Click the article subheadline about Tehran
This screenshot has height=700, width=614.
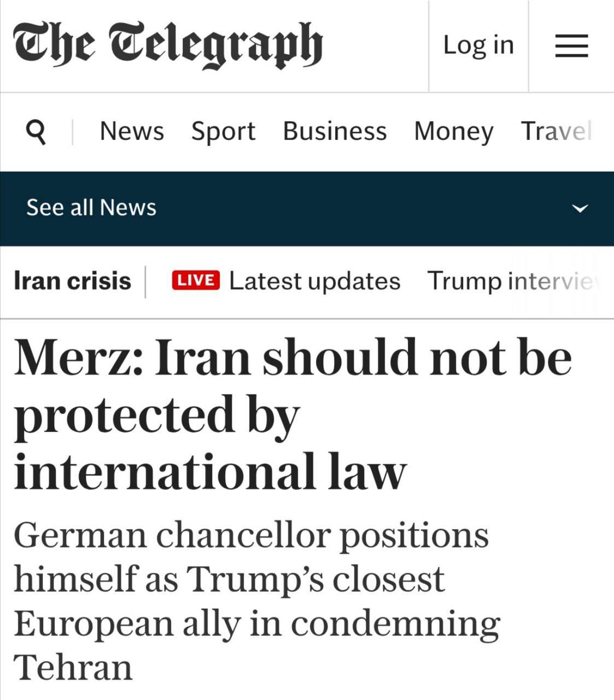pos(257,602)
